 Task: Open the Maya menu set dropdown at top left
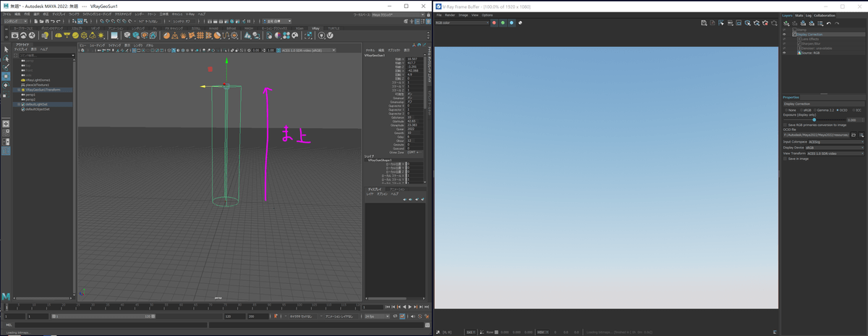(x=16, y=21)
